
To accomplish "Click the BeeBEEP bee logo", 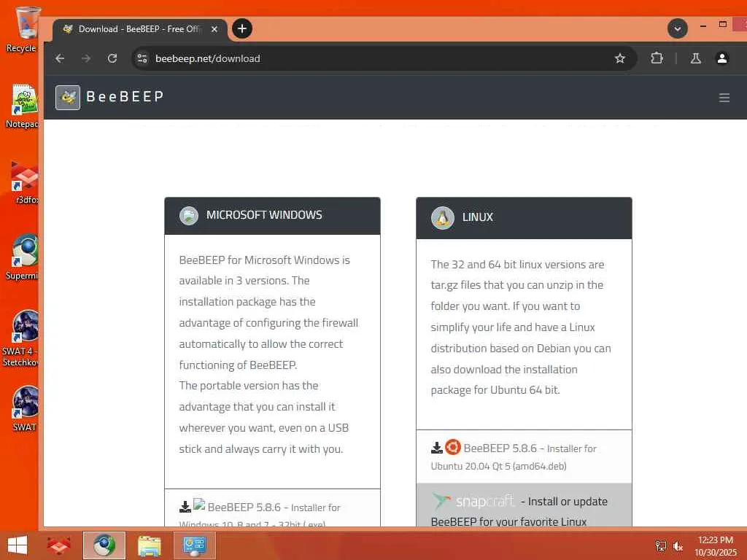I will coord(68,98).
